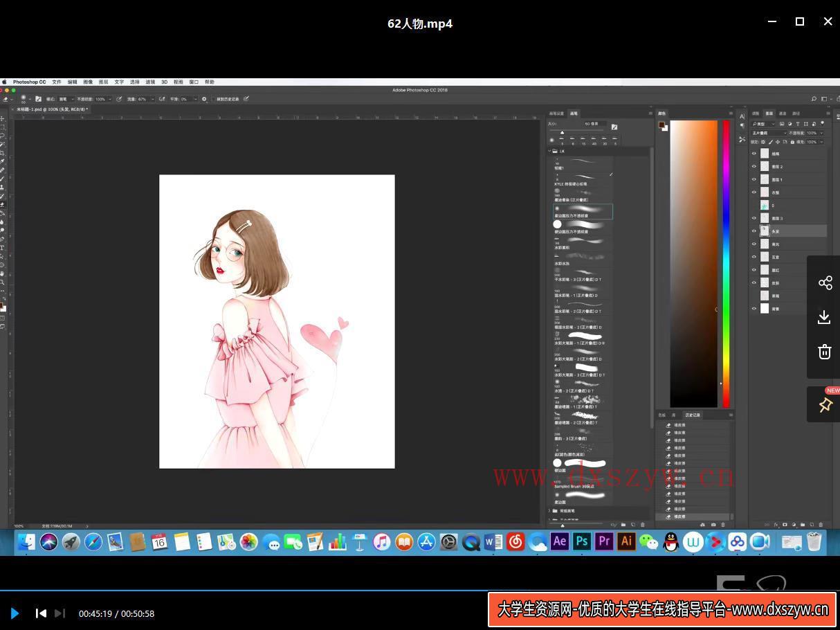Open the layer fill 100% dropdown
Viewport: 840px width, 630px height.
pyautogui.click(x=815, y=142)
